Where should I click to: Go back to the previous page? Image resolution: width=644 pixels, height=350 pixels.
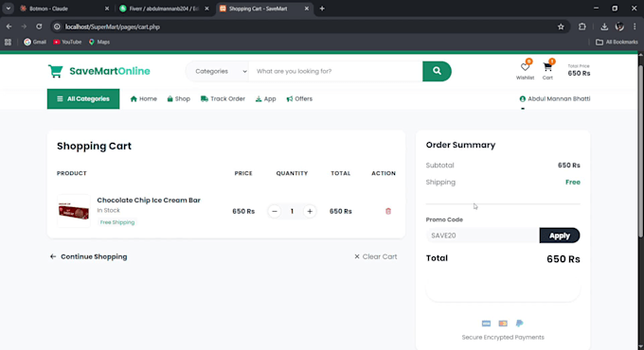9,26
